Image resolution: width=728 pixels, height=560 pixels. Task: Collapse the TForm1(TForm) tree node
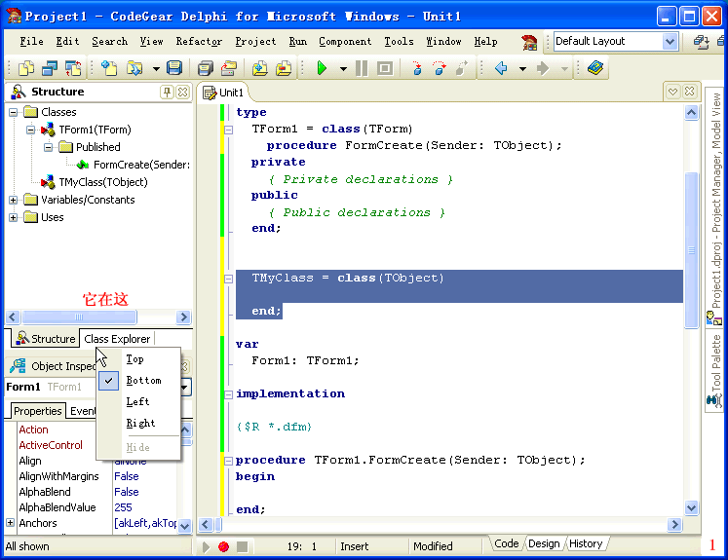coord(30,130)
